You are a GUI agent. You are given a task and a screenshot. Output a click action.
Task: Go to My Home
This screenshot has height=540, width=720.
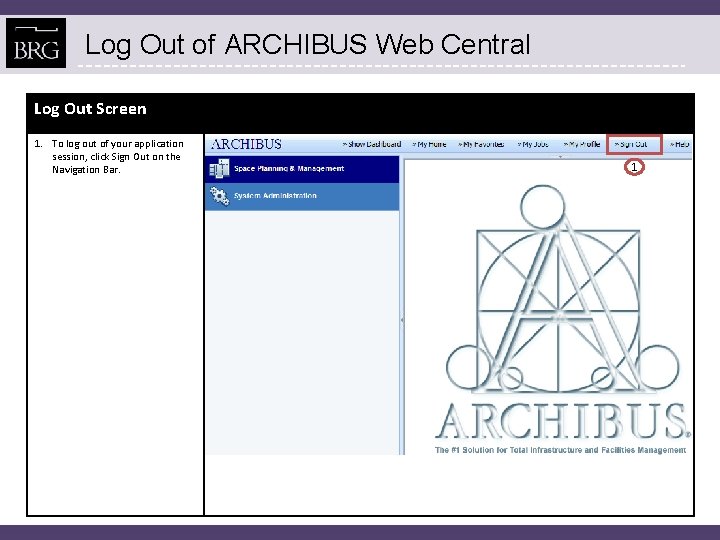(x=429, y=144)
